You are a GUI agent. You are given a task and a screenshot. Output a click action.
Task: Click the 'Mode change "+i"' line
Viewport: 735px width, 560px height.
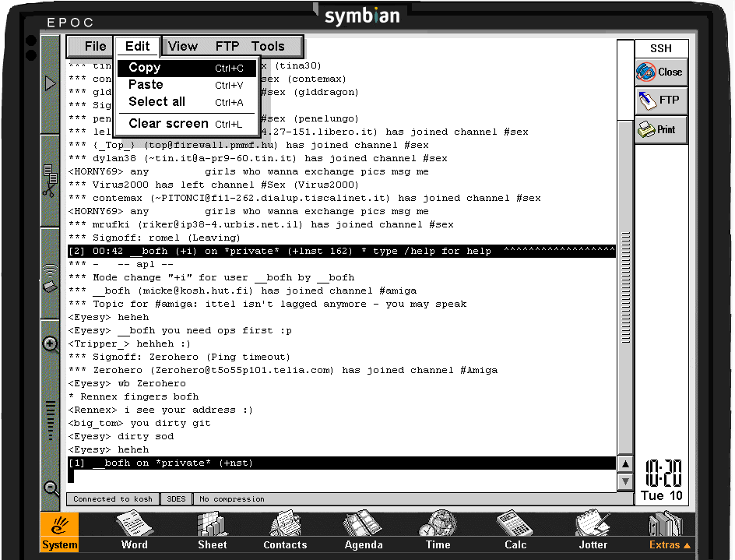(x=212, y=277)
